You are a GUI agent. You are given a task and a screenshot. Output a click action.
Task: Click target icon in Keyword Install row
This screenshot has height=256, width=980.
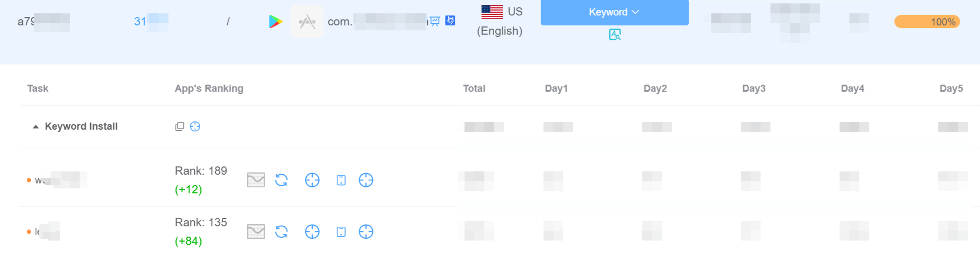195,126
